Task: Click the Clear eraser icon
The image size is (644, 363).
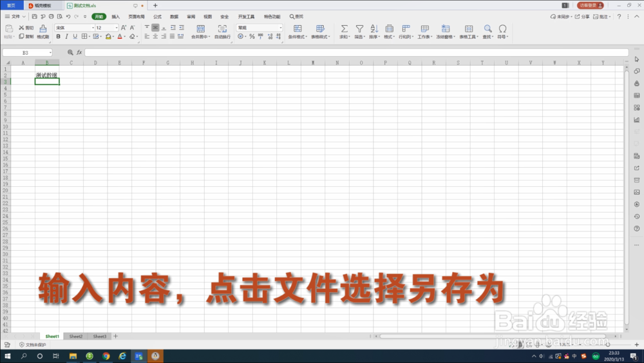Action: (x=132, y=37)
